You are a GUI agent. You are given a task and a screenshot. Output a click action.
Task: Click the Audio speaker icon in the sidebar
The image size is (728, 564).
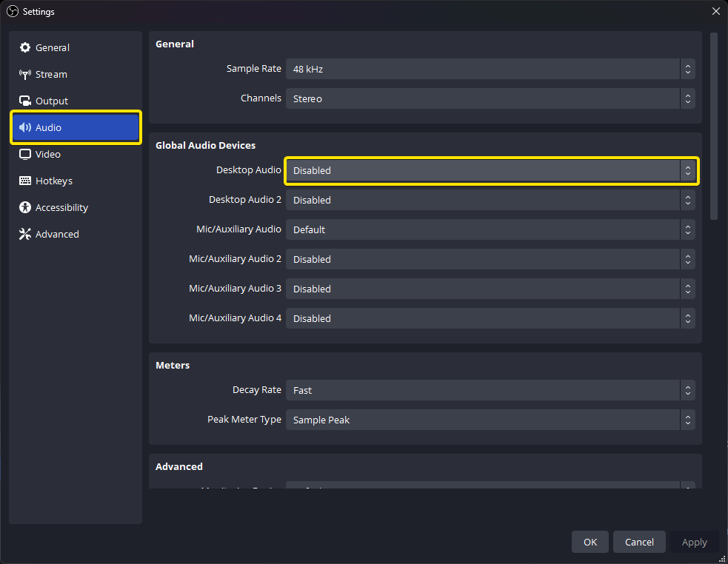25,127
